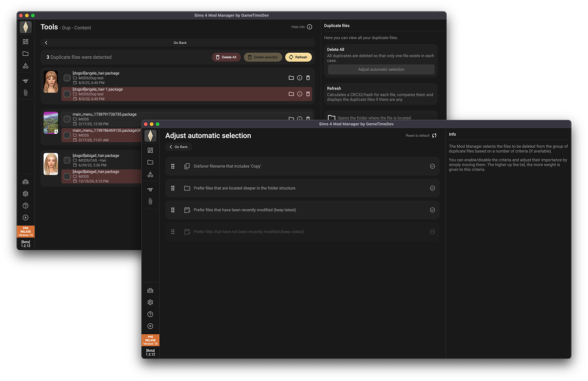Viewport: 588px width, 381px height.
Task: Grab drag handle of keep oldest row
Action: pyautogui.click(x=173, y=232)
